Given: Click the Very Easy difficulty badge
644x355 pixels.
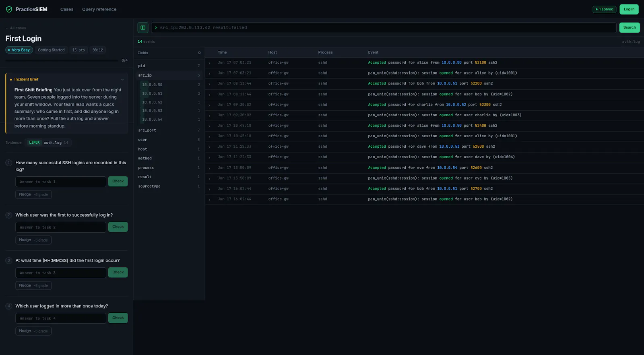Looking at the screenshot, I should tap(19, 50).
